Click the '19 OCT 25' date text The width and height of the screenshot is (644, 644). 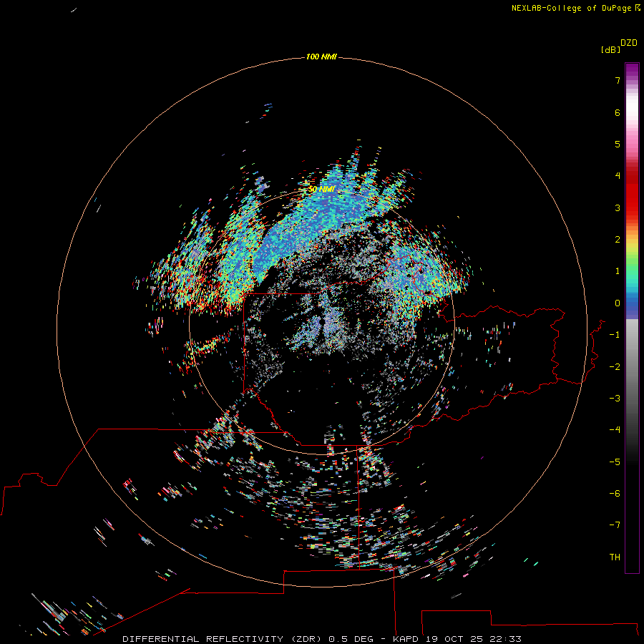(x=455, y=639)
